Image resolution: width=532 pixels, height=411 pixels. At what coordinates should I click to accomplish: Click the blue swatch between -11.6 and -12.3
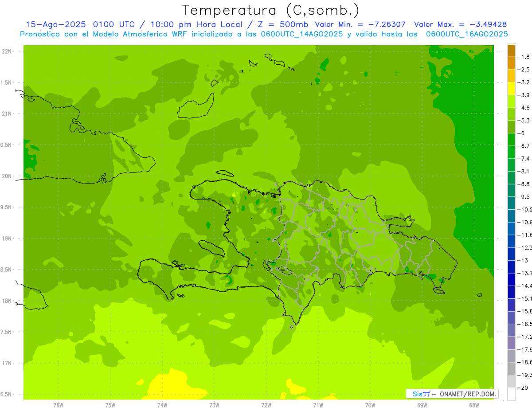coord(511,241)
